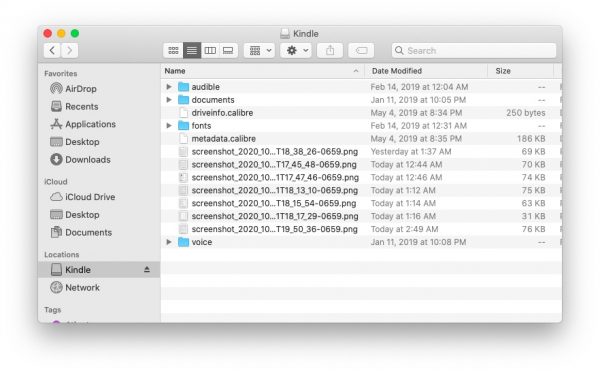Switch to gallery view
This screenshot has height=373, width=600.
click(228, 50)
